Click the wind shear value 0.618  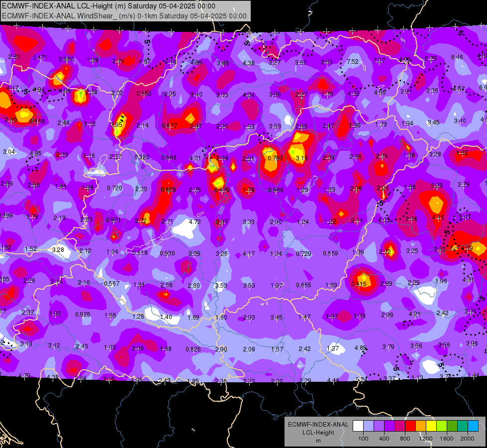pos(140,253)
